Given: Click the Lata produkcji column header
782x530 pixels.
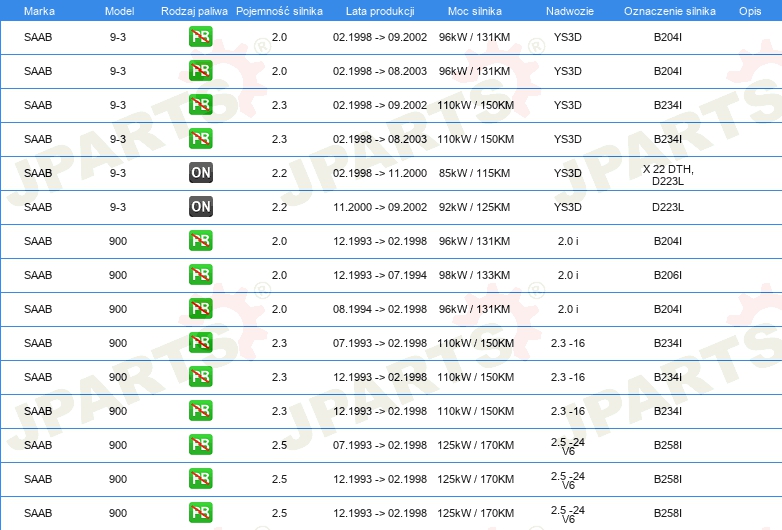Looking at the screenshot, I should 379,10.
